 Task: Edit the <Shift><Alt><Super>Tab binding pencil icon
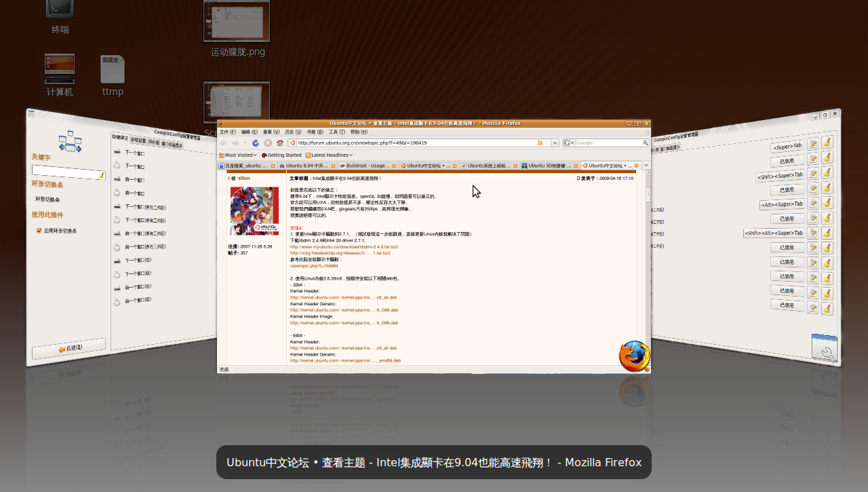point(813,233)
